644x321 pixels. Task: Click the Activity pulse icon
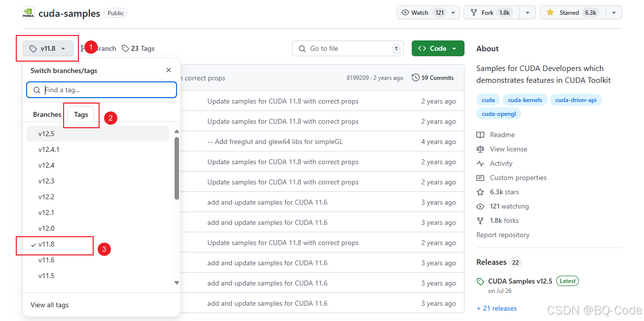(x=480, y=163)
